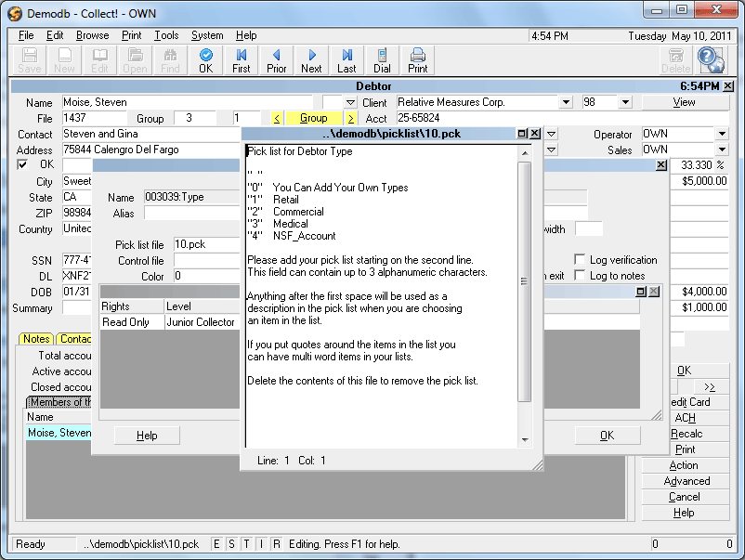Click the View button beside Client
This screenshot has width=745, height=560.
point(685,102)
